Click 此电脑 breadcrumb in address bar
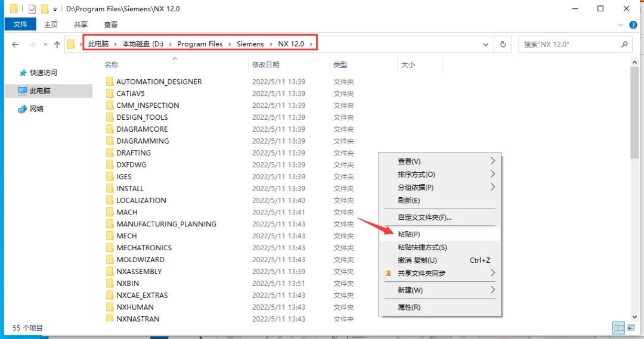This screenshot has height=339, width=644. 98,44
